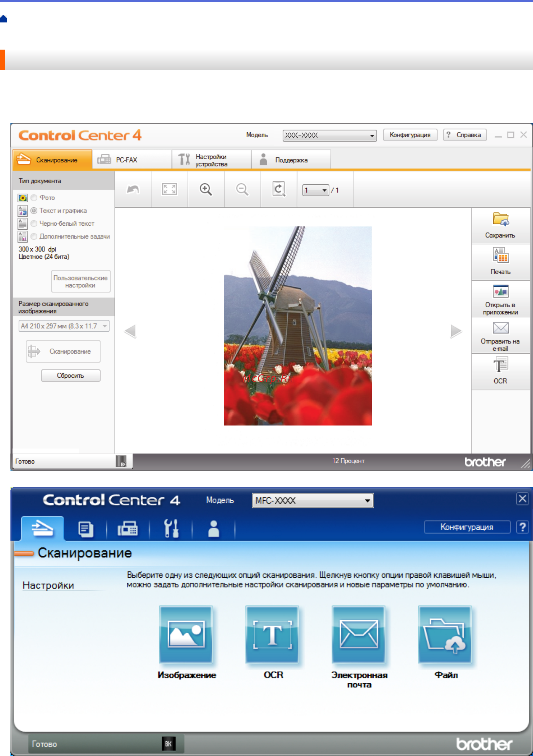Open the Поддержка tab
The image size is (533, 756).
click(291, 160)
